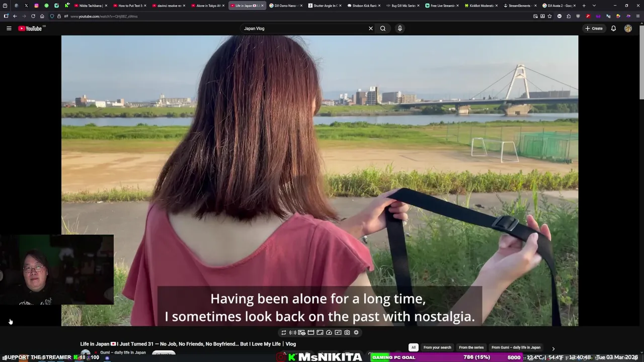The width and height of the screenshot is (644, 362).
Task: Start voice search with the microphone
Action: pyautogui.click(x=400, y=28)
